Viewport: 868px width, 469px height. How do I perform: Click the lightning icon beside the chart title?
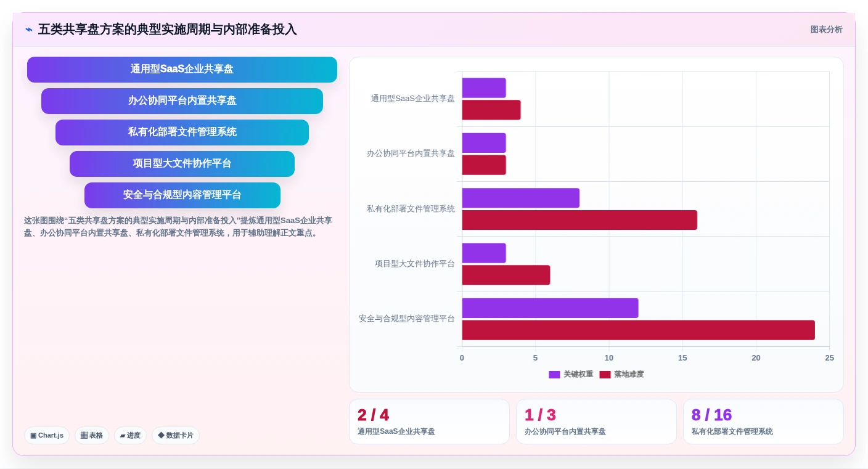29,30
